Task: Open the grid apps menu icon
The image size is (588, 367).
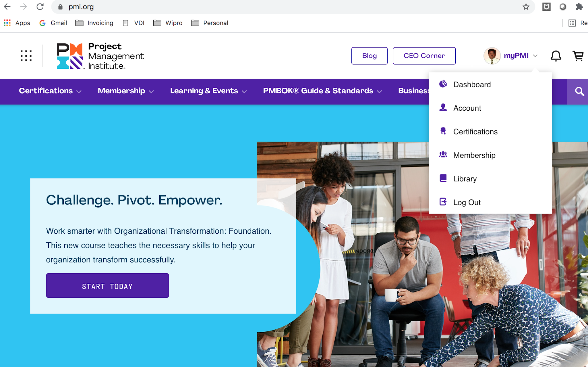Action: (26, 56)
